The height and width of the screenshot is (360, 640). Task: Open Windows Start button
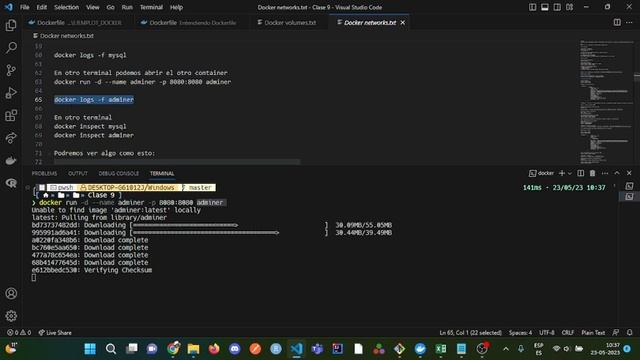coord(90,349)
